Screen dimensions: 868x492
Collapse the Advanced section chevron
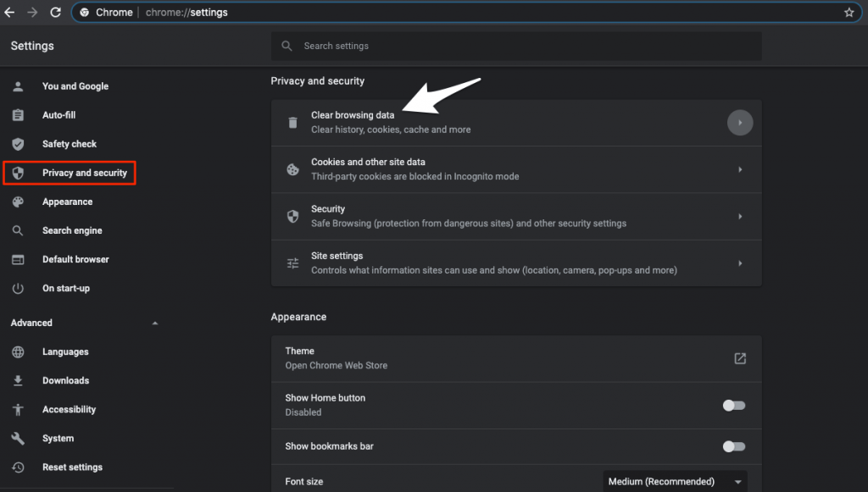pyautogui.click(x=154, y=323)
